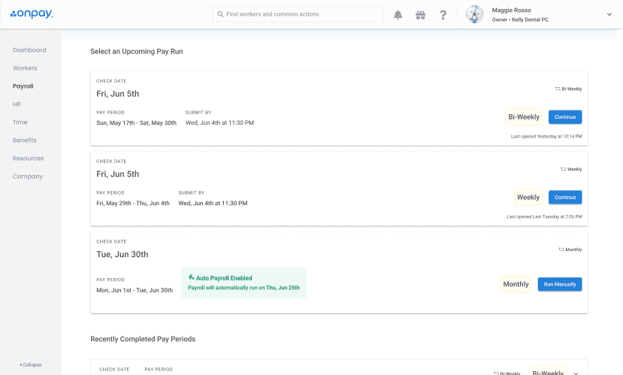Click the Weekly recurrence icon label
Image resolution: width=623 pixels, height=375 pixels.
click(571, 169)
